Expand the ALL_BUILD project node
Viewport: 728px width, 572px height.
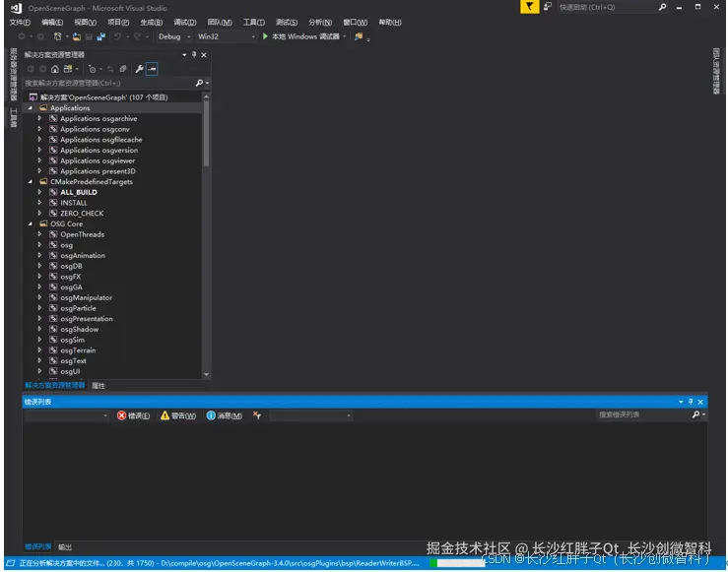39,192
